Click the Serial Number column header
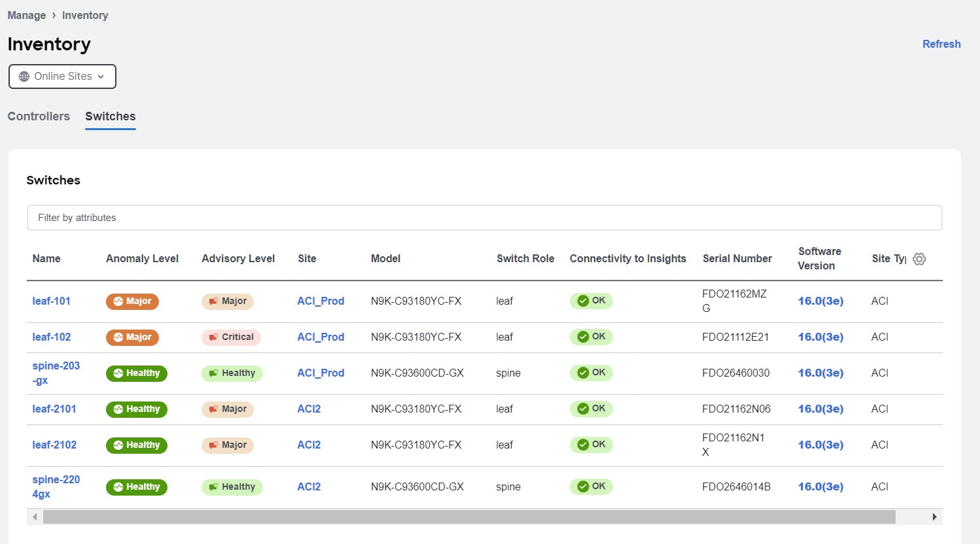Viewport: 980px width, 544px height. (x=737, y=259)
